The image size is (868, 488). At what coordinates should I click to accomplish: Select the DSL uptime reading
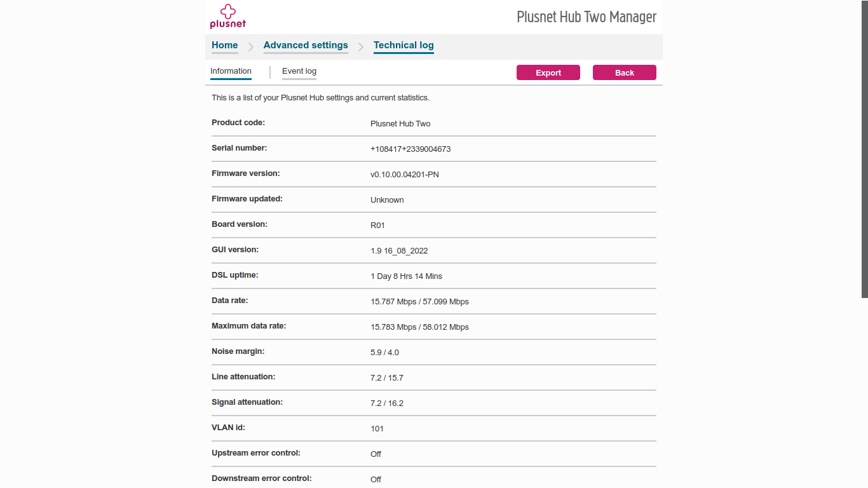click(406, 276)
